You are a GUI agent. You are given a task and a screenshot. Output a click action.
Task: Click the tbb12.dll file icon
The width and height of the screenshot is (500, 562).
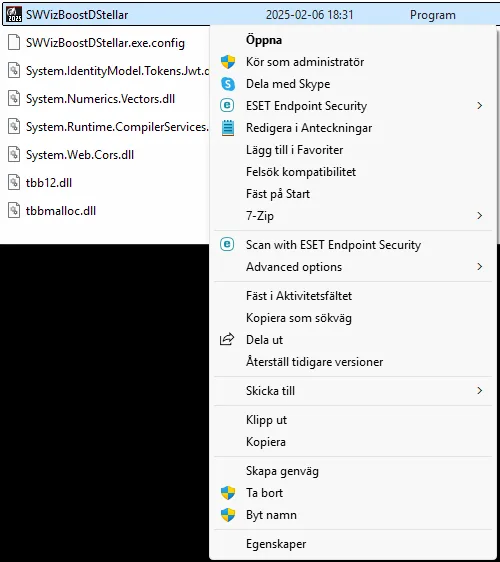[x=14, y=182]
